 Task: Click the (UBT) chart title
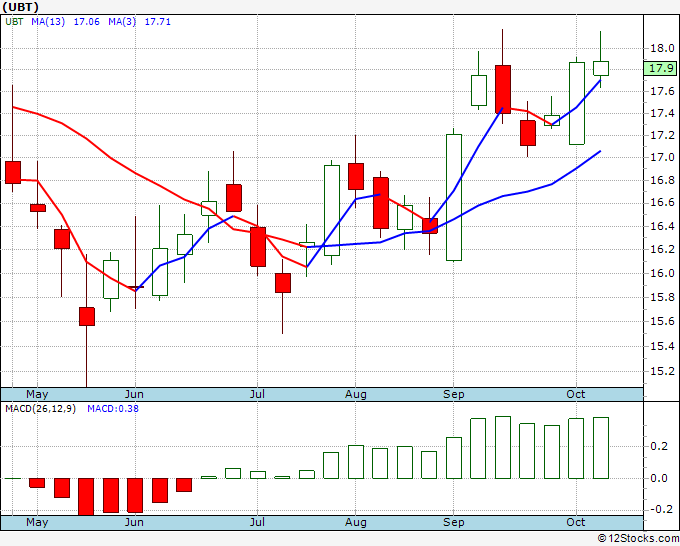(20, 7)
